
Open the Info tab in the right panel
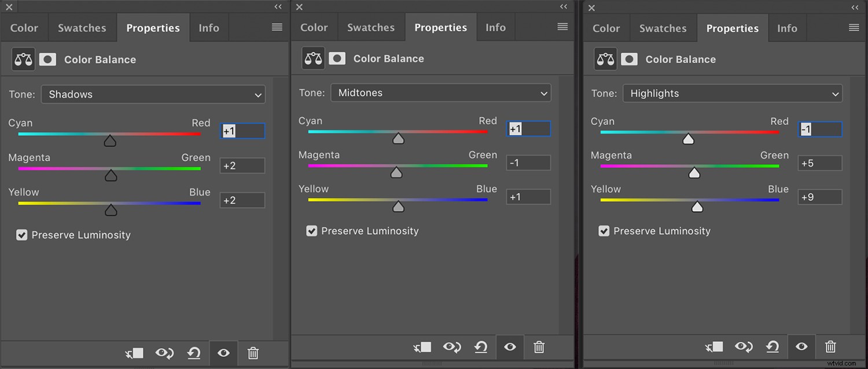(x=787, y=28)
